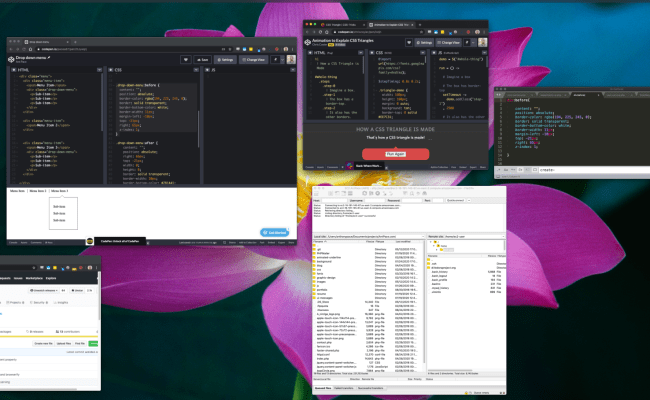Expand HTML panel dropdown in Drop down menu pen

tap(99, 70)
